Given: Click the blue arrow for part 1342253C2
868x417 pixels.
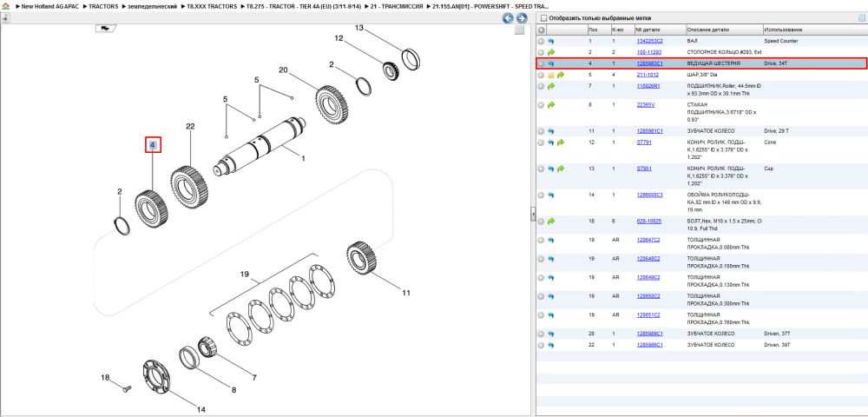Looking at the screenshot, I should pos(551,41).
